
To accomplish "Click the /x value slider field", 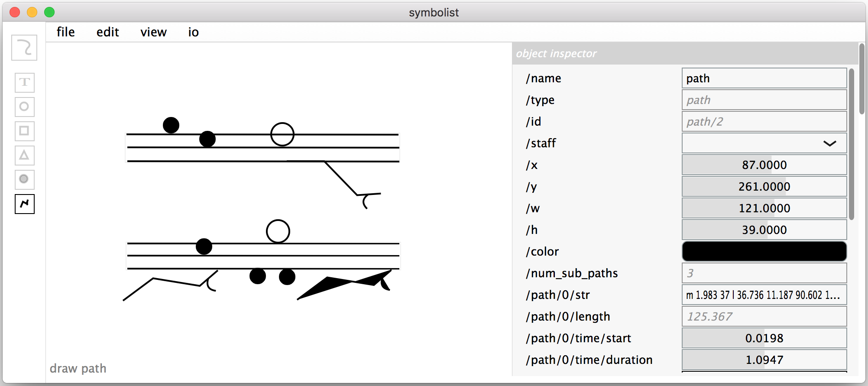I will [x=764, y=165].
